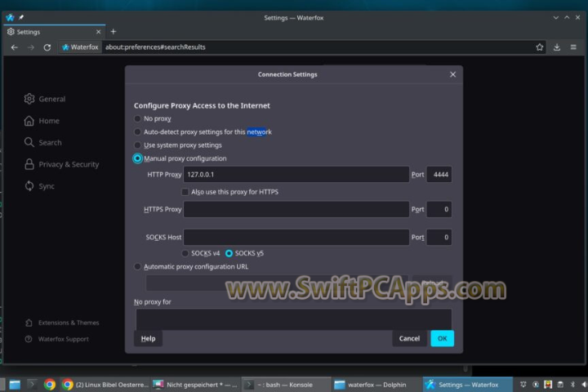Click the Waterfox identity icon in address bar

coord(81,47)
